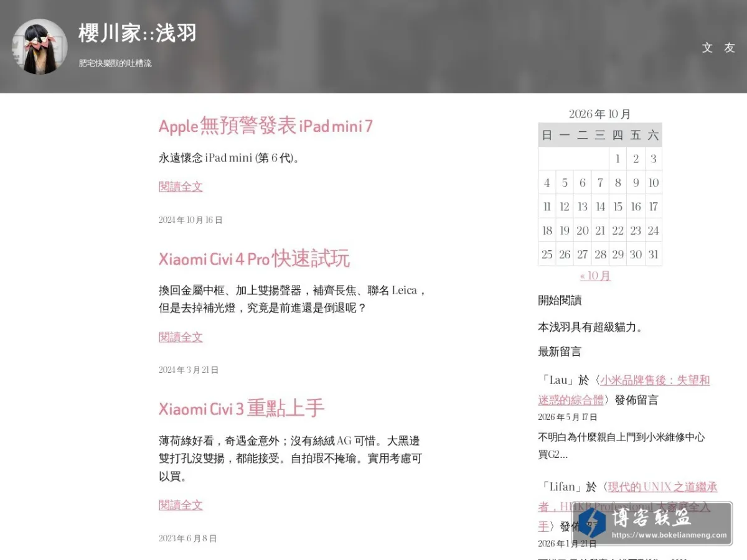Click the comment excerpt 不明白為什麼親自上門
Image resolution: width=747 pixels, height=560 pixels.
621,446
